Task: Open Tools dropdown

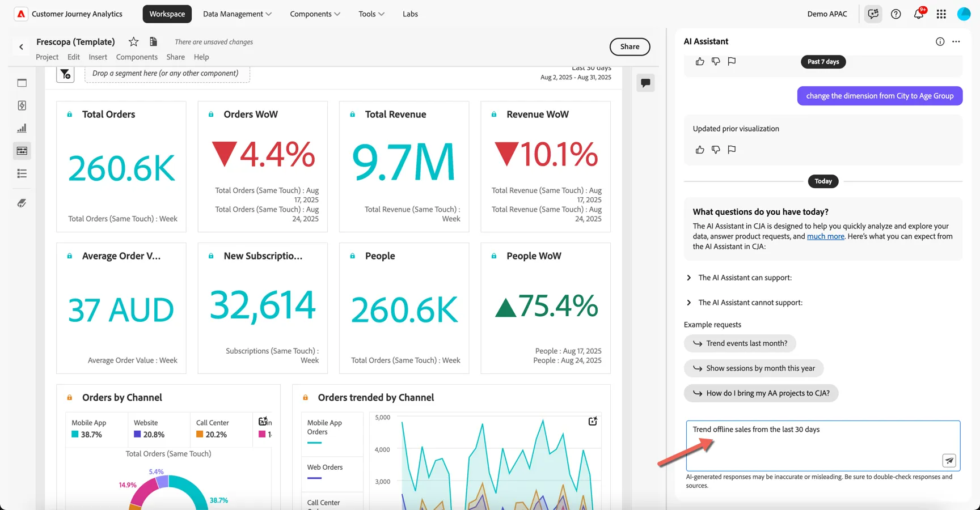Action: point(371,14)
